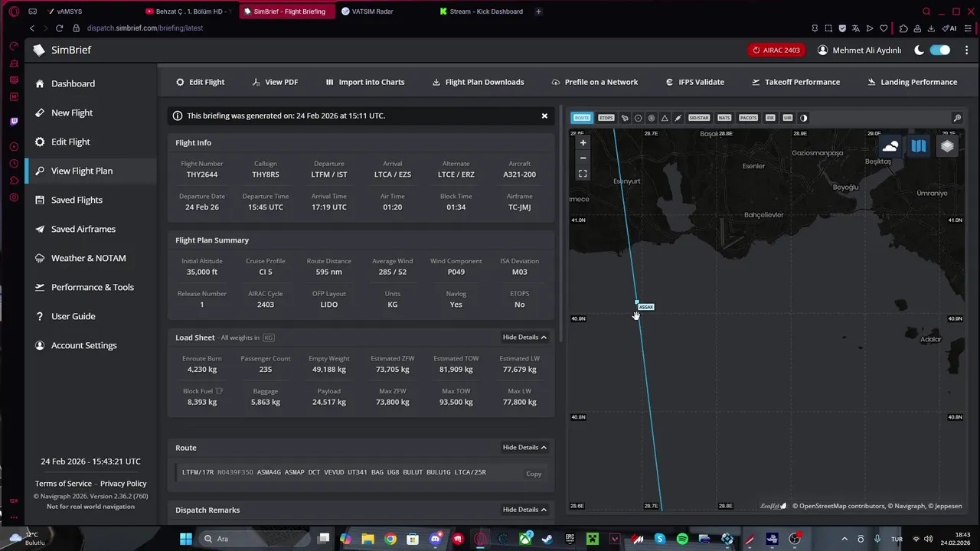The height and width of the screenshot is (551, 980).
Task: Open Takeoff Performance
Action: click(x=795, y=82)
